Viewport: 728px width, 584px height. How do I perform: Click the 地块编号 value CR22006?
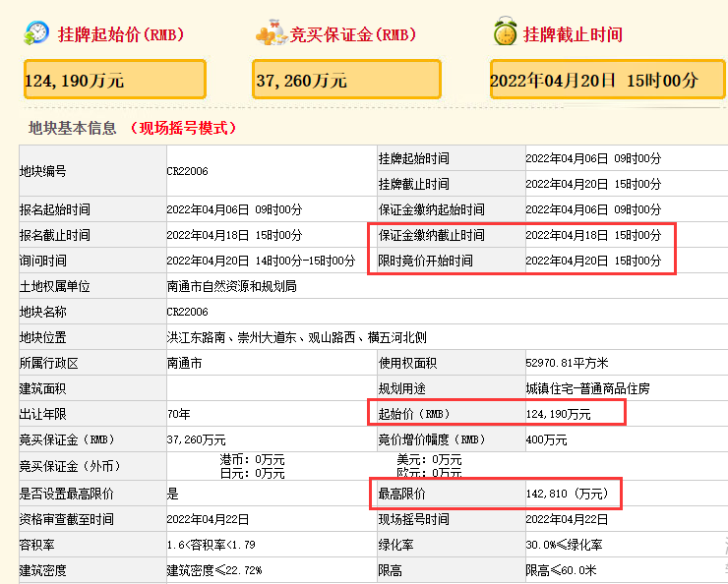[188, 171]
